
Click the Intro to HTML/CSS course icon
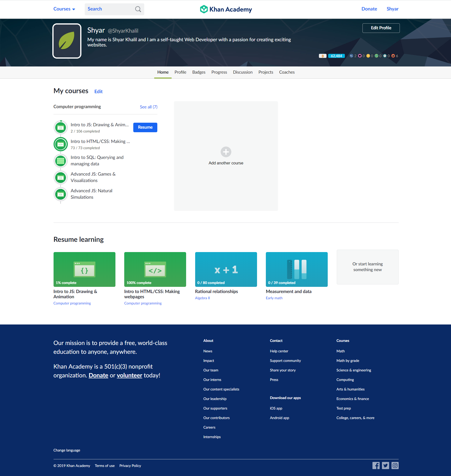(61, 144)
